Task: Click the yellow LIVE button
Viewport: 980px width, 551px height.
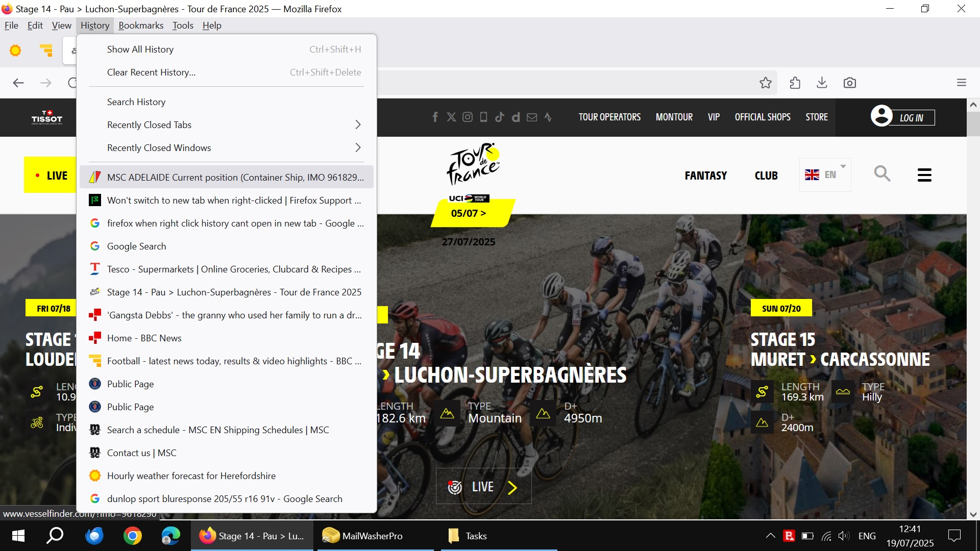Action: [51, 175]
